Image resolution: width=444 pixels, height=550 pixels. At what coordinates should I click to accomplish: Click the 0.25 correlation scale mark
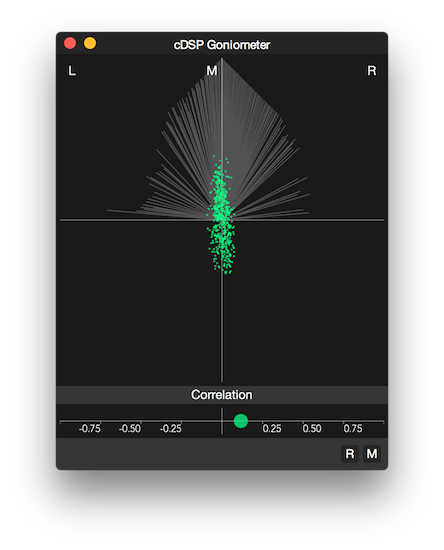click(x=272, y=429)
